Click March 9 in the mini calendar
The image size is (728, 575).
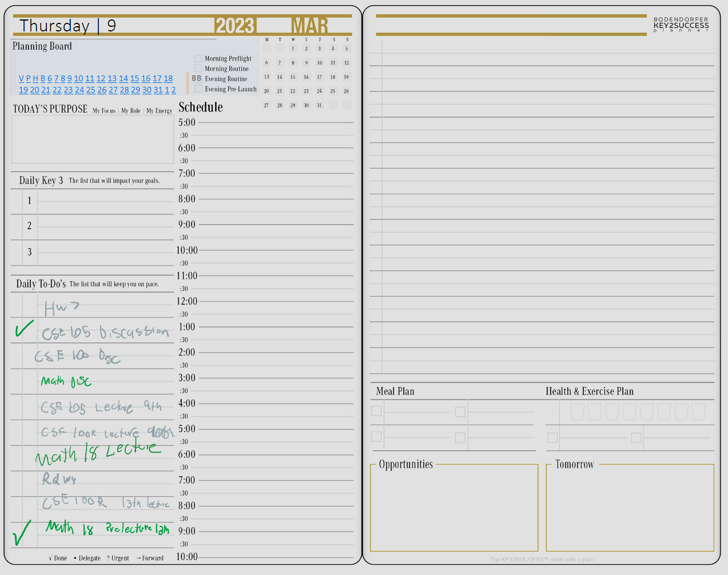pyautogui.click(x=306, y=62)
